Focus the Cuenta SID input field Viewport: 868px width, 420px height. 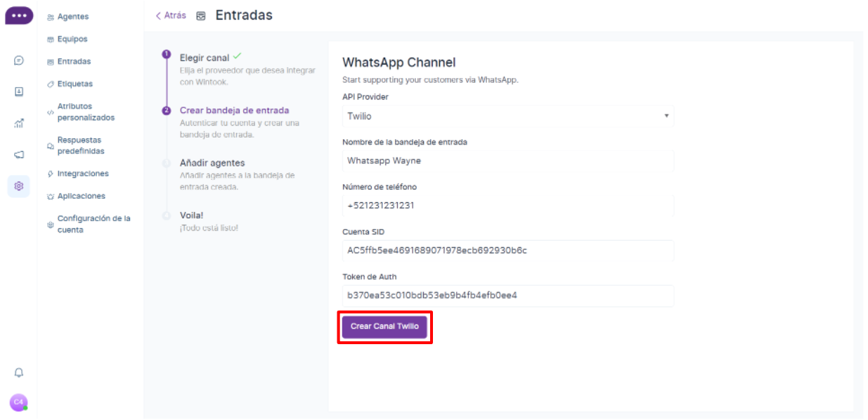tap(507, 251)
